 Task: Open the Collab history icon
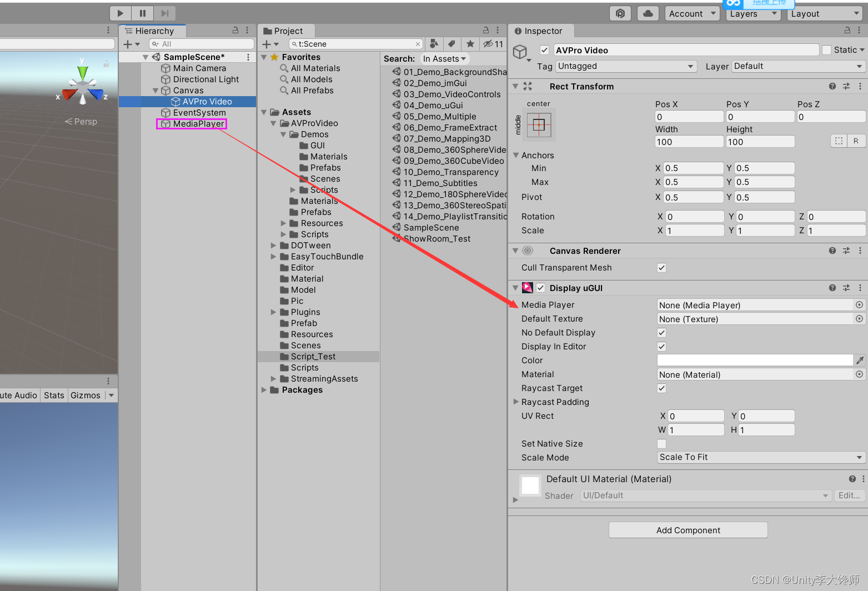[620, 13]
